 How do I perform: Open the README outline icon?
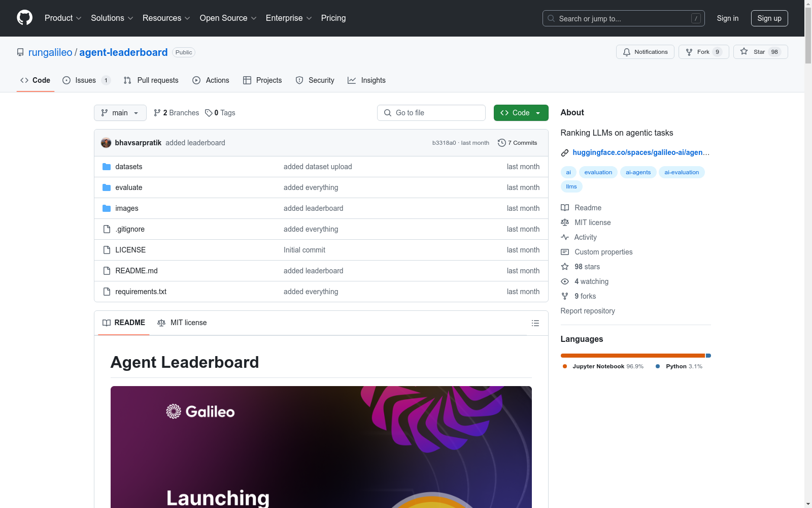(535, 323)
